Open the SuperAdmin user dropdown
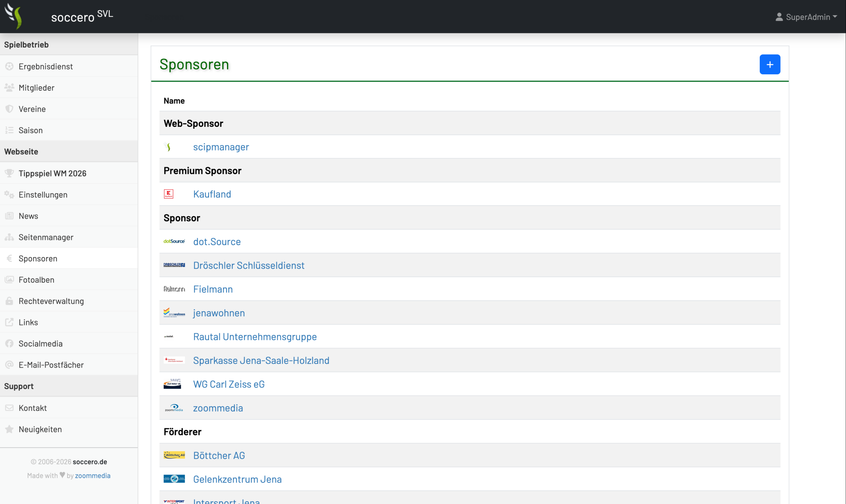Image resolution: width=846 pixels, height=504 pixels. [806, 17]
